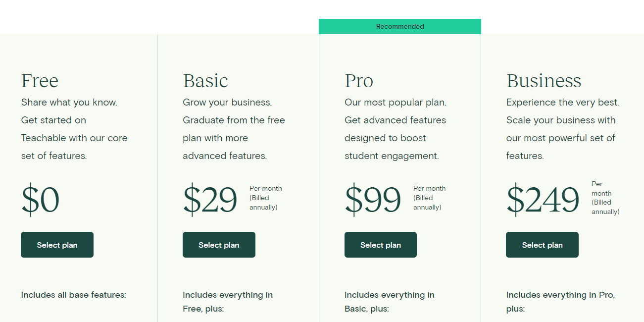The image size is (644, 322).
Task: Click 'Includes everything in Free, plus' text
Action: [x=228, y=302]
